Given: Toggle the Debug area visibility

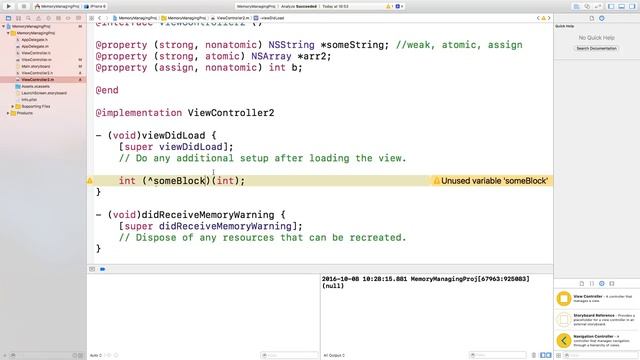Looking at the screenshot, I should [x=622, y=7].
